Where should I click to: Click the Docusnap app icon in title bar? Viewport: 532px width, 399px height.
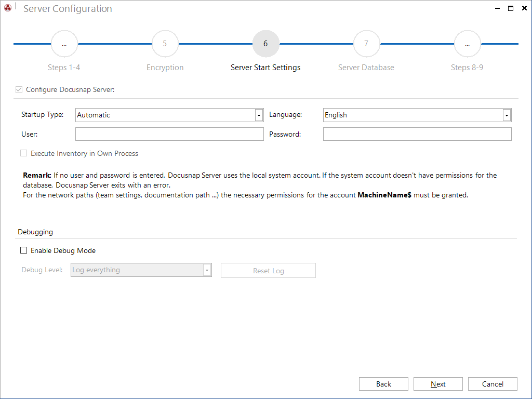coord(8,7)
